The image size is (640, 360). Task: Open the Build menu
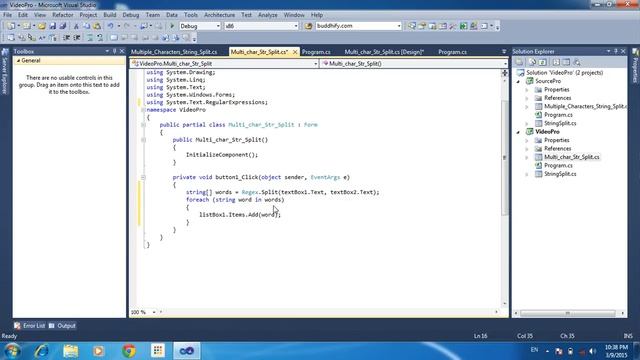point(109,15)
